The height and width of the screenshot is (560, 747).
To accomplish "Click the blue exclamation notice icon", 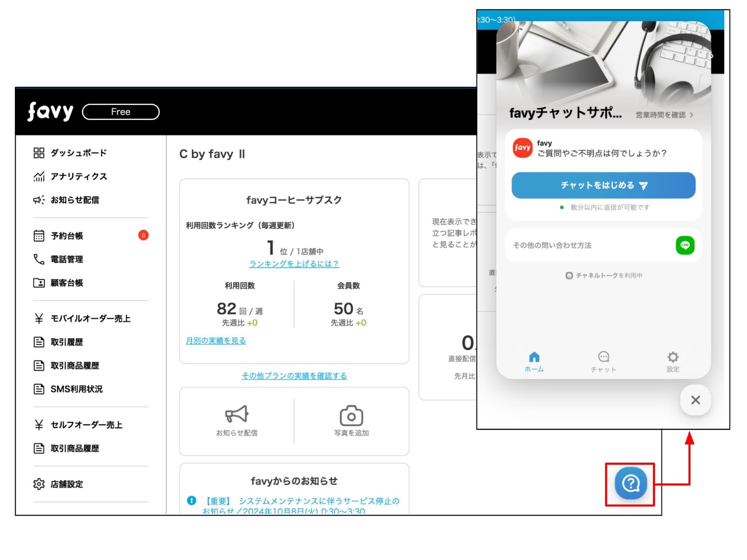I will 191,500.
